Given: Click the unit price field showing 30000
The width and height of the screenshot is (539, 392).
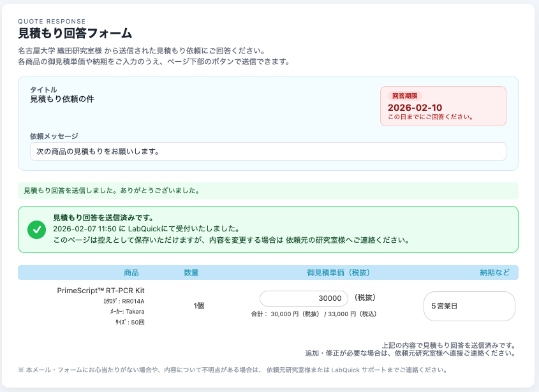Looking at the screenshot, I should 304,298.
